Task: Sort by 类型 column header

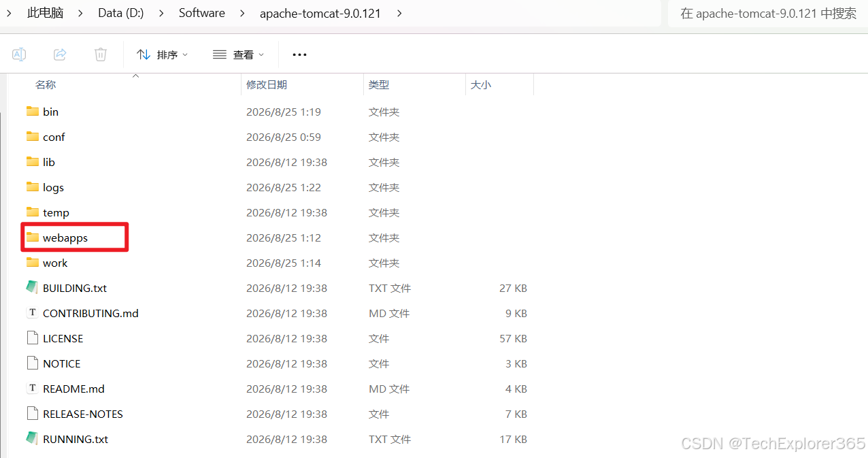Action: point(379,84)
